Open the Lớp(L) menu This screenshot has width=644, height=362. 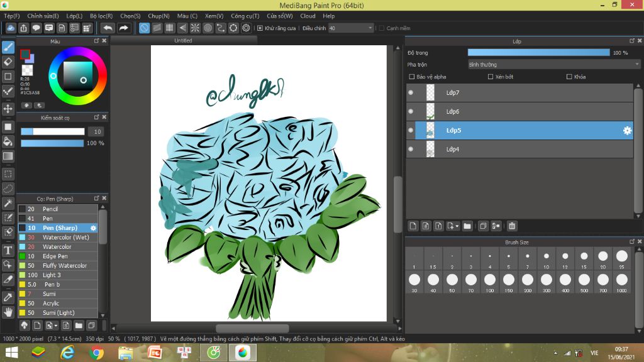point(74,16)
